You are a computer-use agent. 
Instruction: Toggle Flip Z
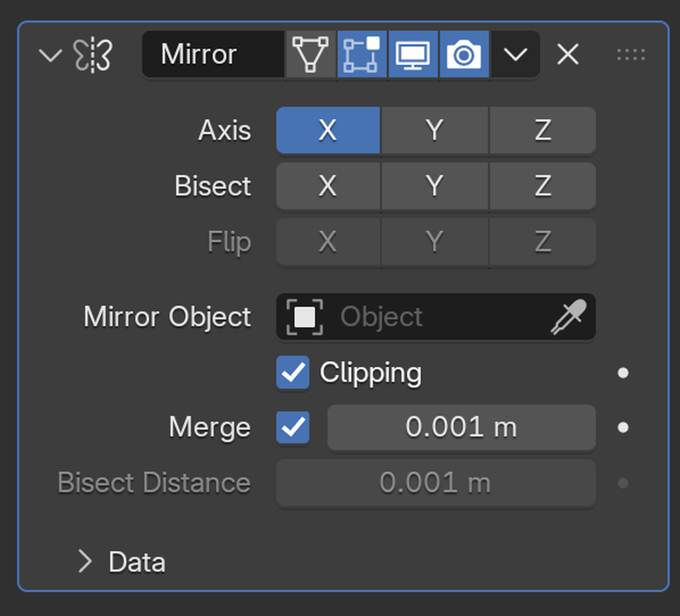pos(542,242)
